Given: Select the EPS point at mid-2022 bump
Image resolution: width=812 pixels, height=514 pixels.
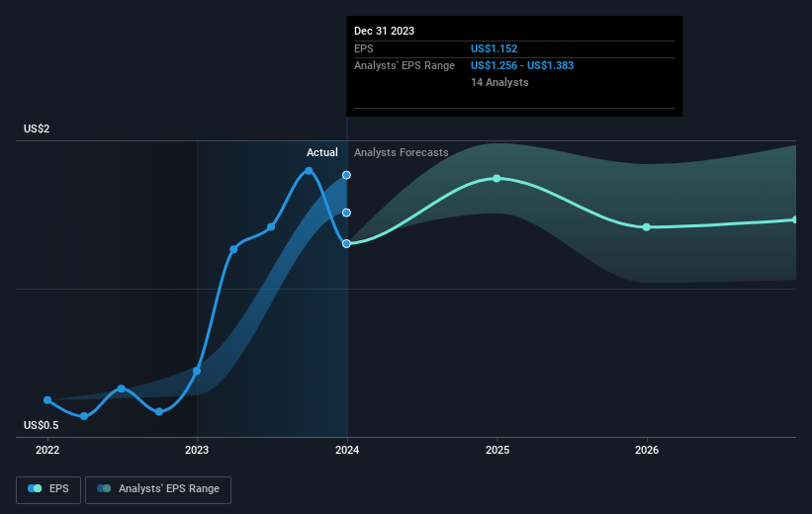Looking at the screenshot, I should coord(122,388).
